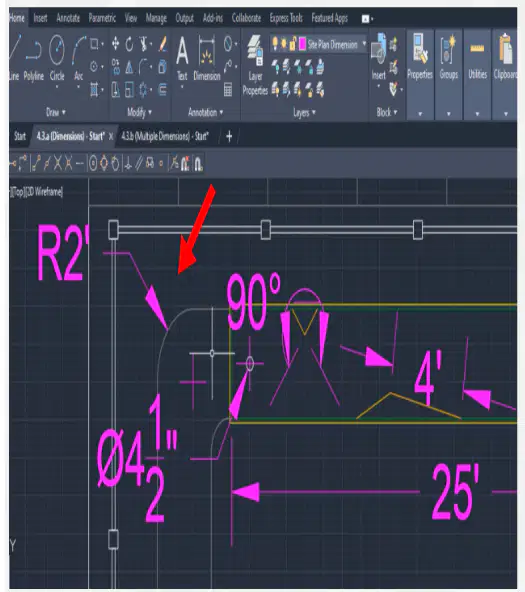Switch to 4.3.b (Multiple Dimensions) drawing tab
The height and width of the screenshot is (592, 525).
click(x=165, y=136)
